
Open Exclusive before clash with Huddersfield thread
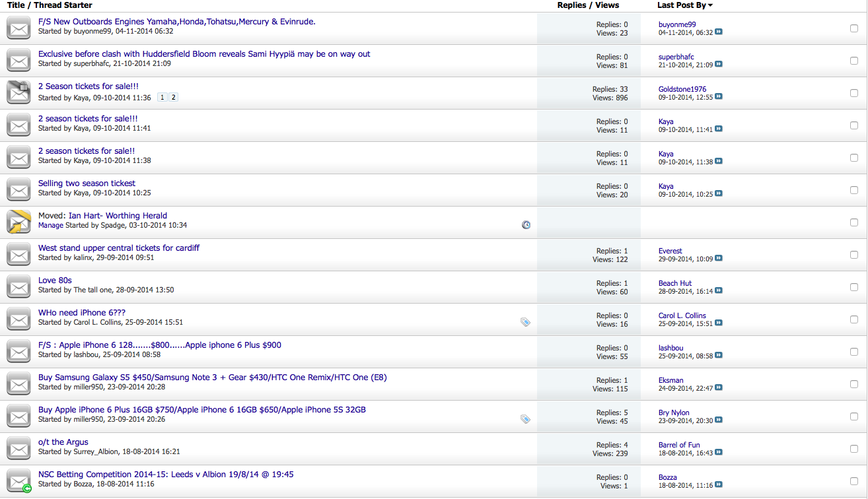204,54
